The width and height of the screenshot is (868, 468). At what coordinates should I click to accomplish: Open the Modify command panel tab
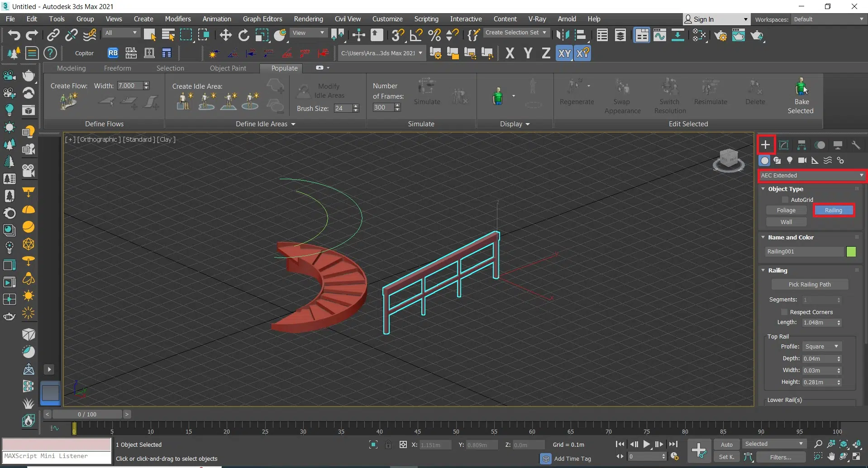click(x=783, y=145)
